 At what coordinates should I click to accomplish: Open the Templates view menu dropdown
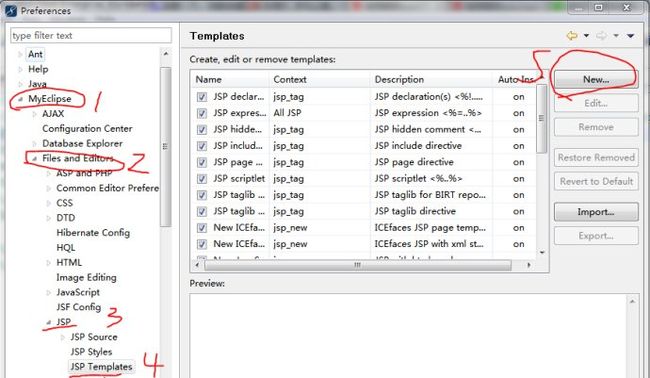click(631, 36)
